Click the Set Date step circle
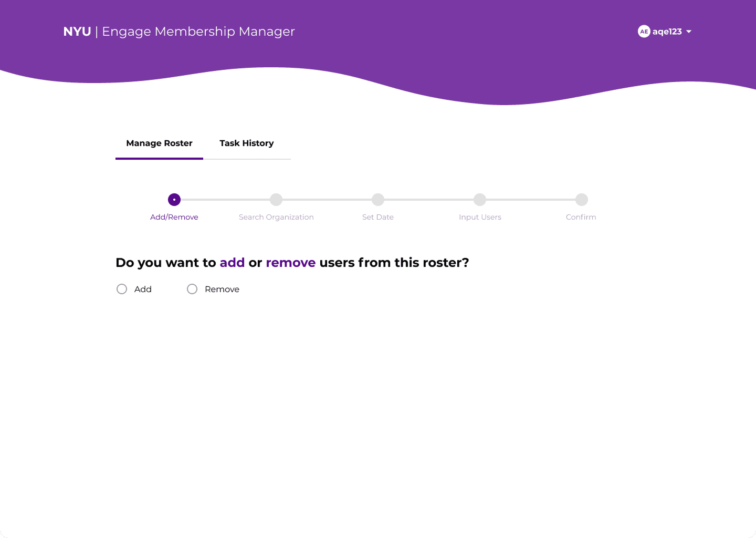 pos(378,200)
